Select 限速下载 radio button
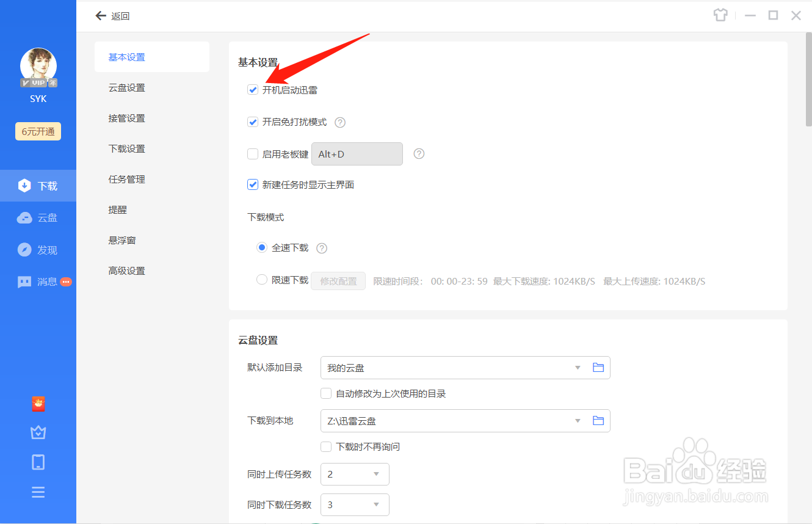 pyautogui.click(x=262, y=280)
